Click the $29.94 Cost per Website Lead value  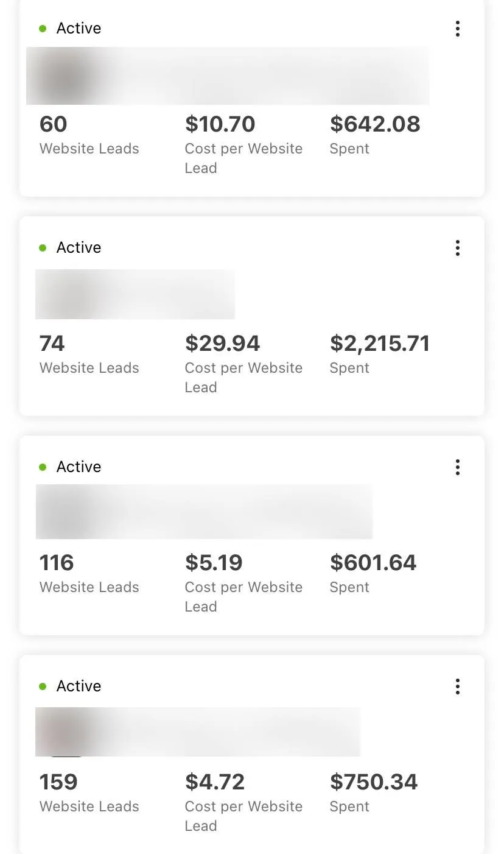pos(223,344)
